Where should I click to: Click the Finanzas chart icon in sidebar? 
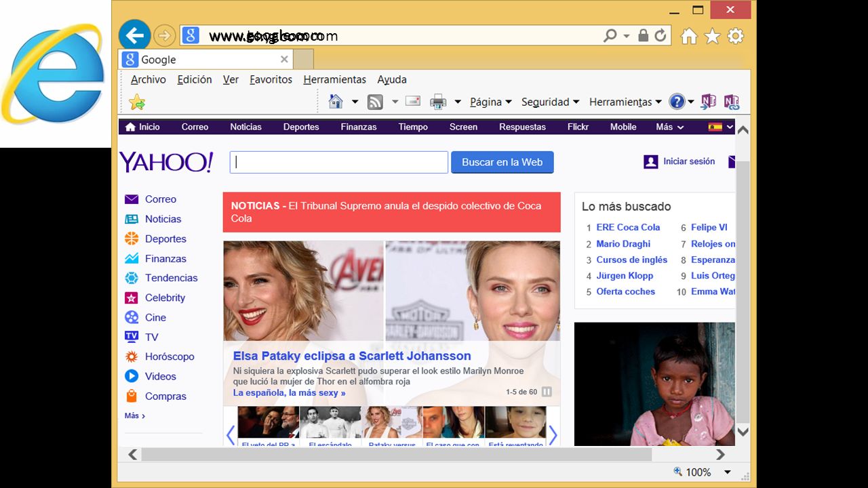[x=132, y=258]
